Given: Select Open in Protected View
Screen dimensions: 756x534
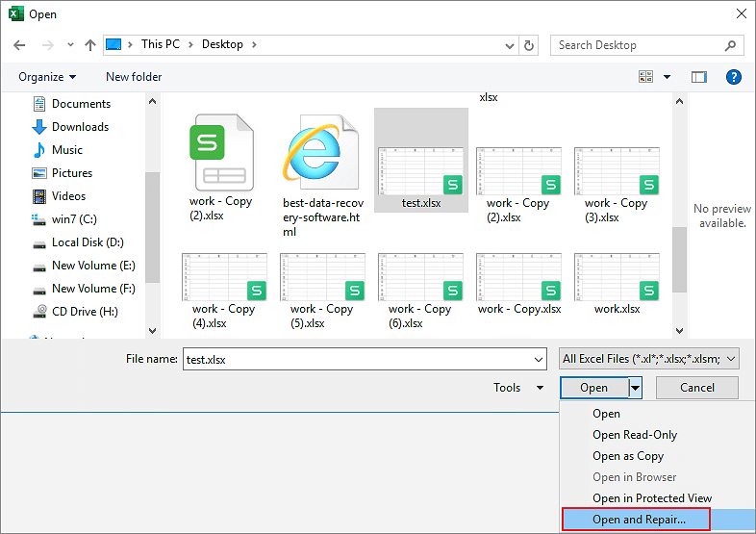Looking at the screenshot, I should point(652,498).
